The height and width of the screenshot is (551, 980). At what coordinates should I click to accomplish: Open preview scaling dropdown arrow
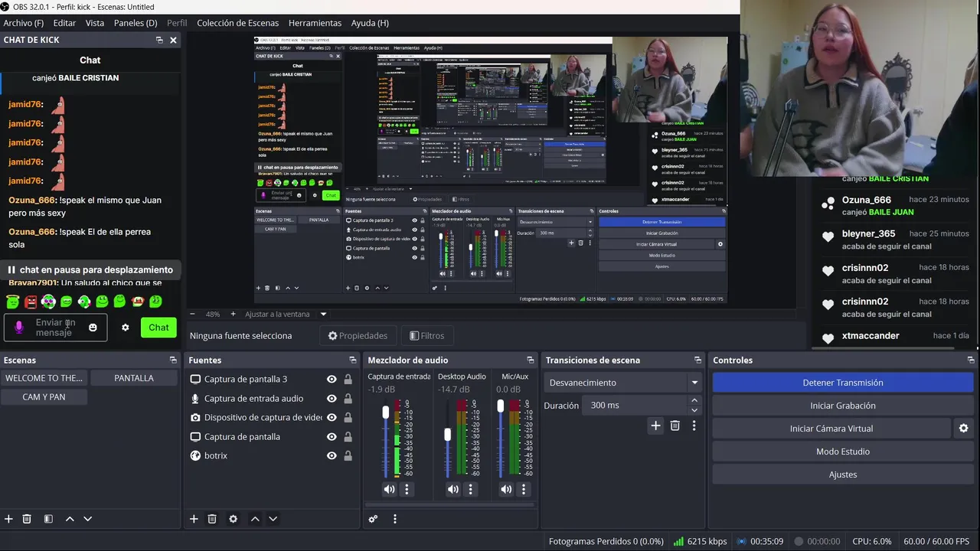pyautogui.click(x=323, y=314)
